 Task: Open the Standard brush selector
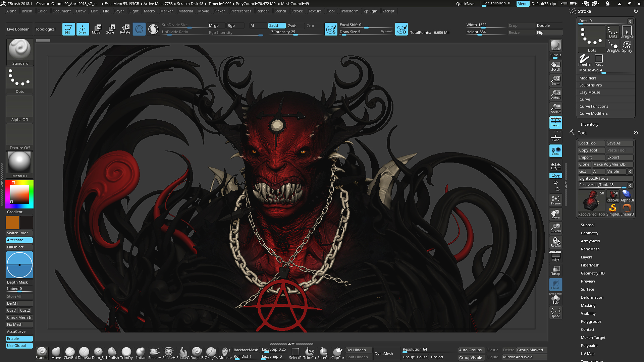(20, 52)
